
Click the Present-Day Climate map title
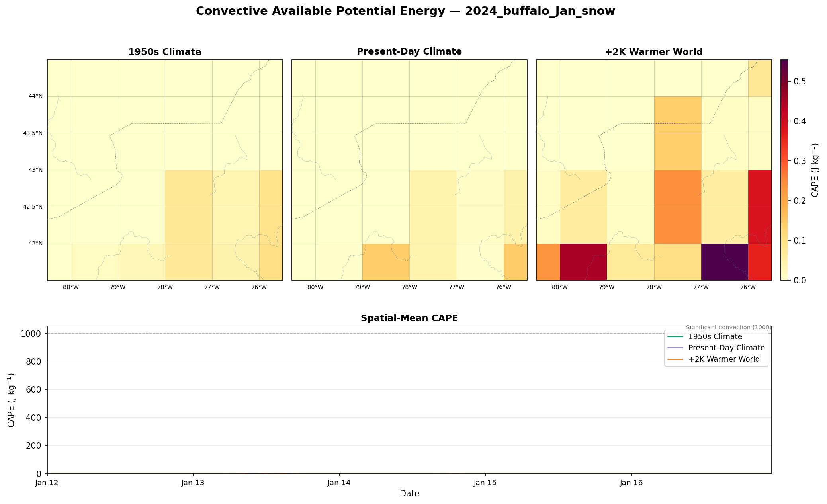[409, 52]
